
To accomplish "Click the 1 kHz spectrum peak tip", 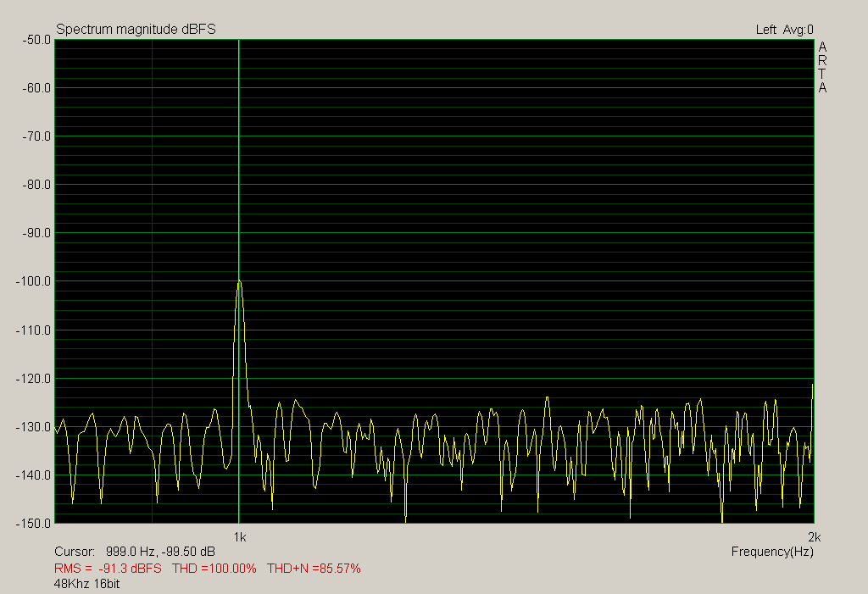I will point(239,281).
